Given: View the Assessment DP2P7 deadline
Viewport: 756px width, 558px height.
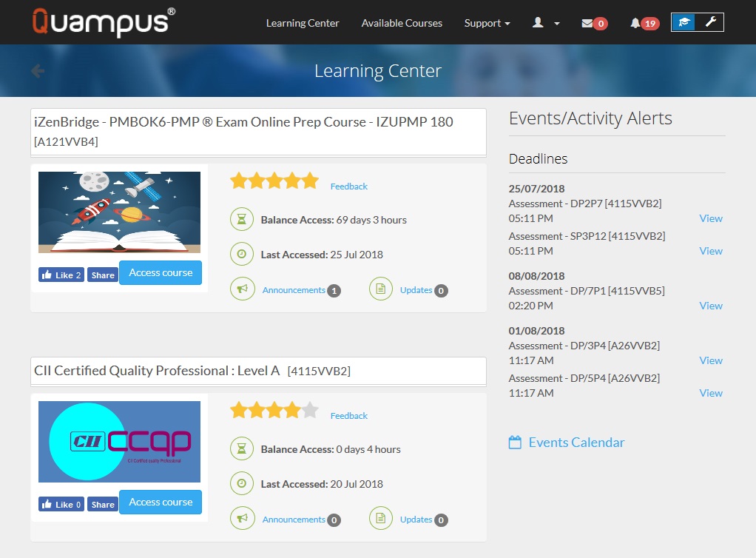Looking at the screenshot, I should pos(710,218).
